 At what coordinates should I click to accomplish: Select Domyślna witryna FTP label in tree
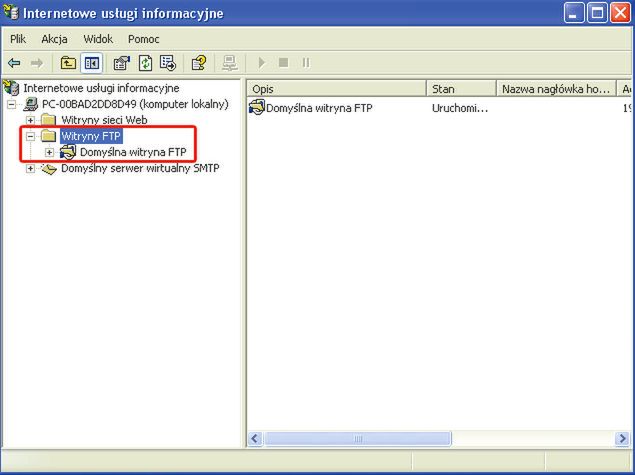[x=133, y=152]
